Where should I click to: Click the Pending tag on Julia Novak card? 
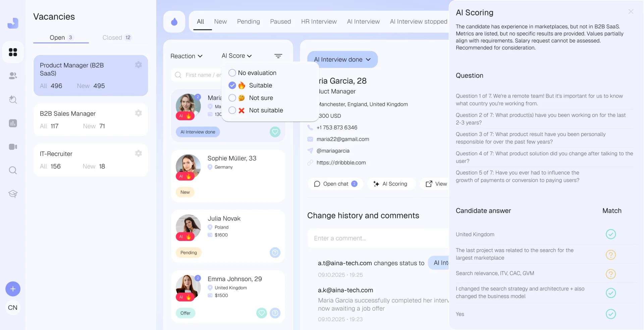pyautogui.click(x=189, y=253)
